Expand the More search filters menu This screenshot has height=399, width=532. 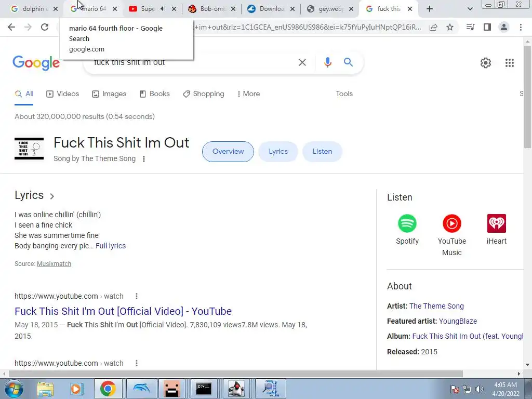click(x=249, y=94)
